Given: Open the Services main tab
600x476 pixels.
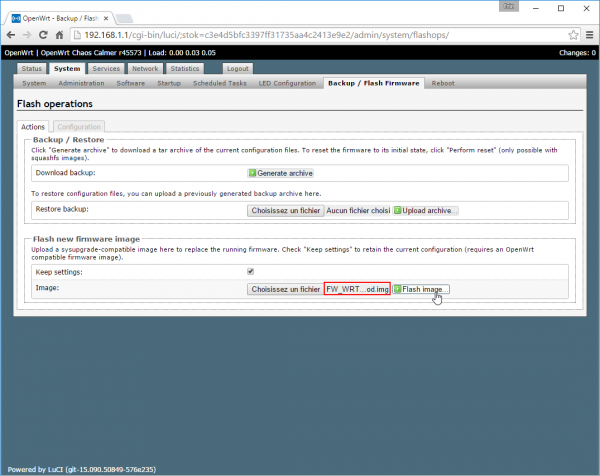Looking at the screenshot, I should pyautogui.click(x=106, y=69).
